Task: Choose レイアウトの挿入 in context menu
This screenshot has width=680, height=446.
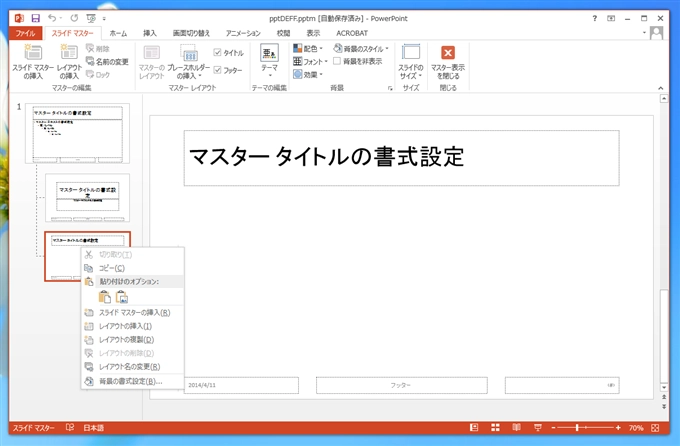Action: [x=132, y=326]
